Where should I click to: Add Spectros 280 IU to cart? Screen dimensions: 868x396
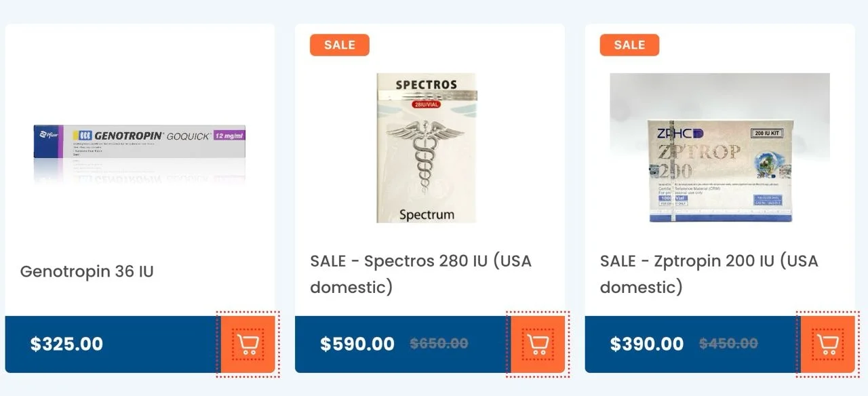tap(538, 344)
